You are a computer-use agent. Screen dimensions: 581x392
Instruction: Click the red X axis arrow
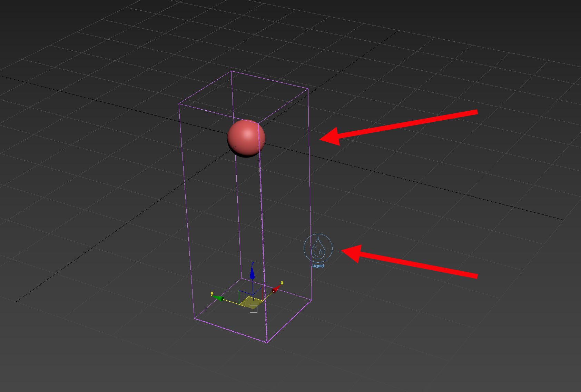click(x=276, y=289)
